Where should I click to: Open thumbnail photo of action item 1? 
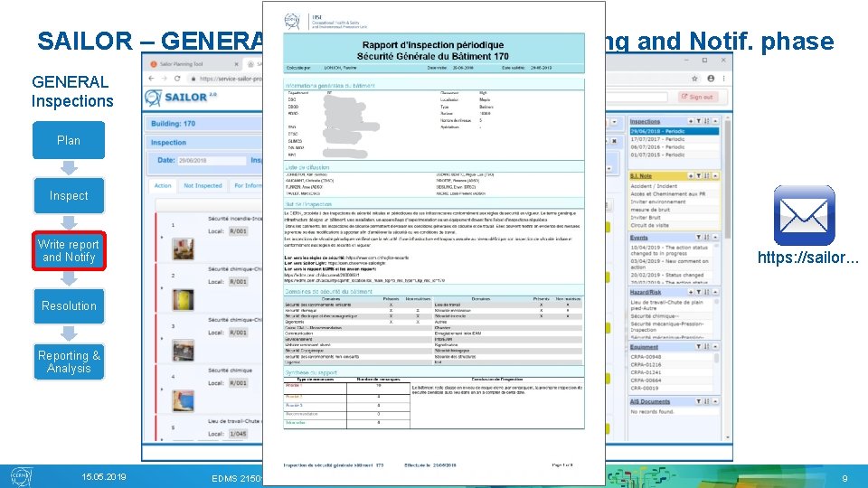(183, 249)
